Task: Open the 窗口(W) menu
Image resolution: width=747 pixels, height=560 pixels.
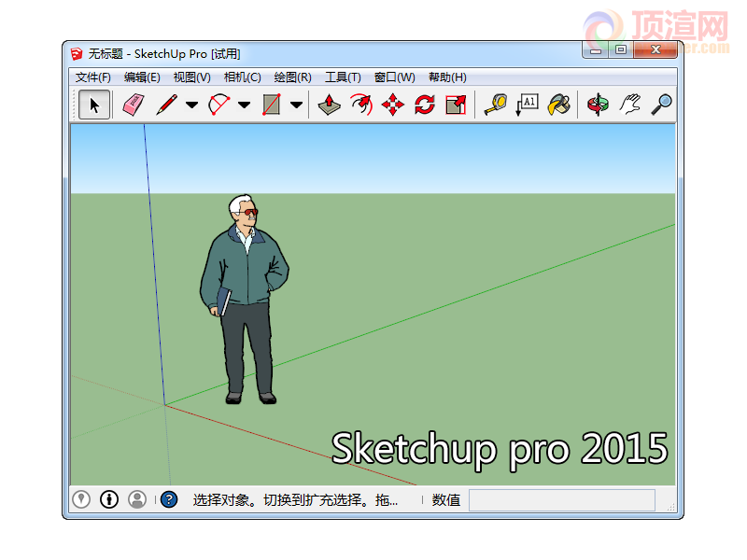Action: point(395,77)
